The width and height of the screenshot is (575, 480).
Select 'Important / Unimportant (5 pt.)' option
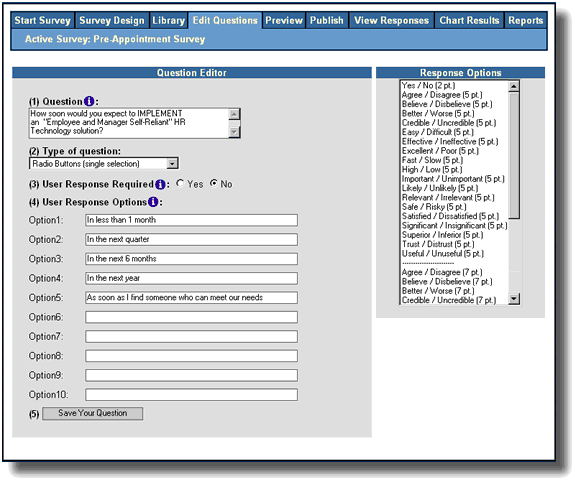tap(453, 179)
